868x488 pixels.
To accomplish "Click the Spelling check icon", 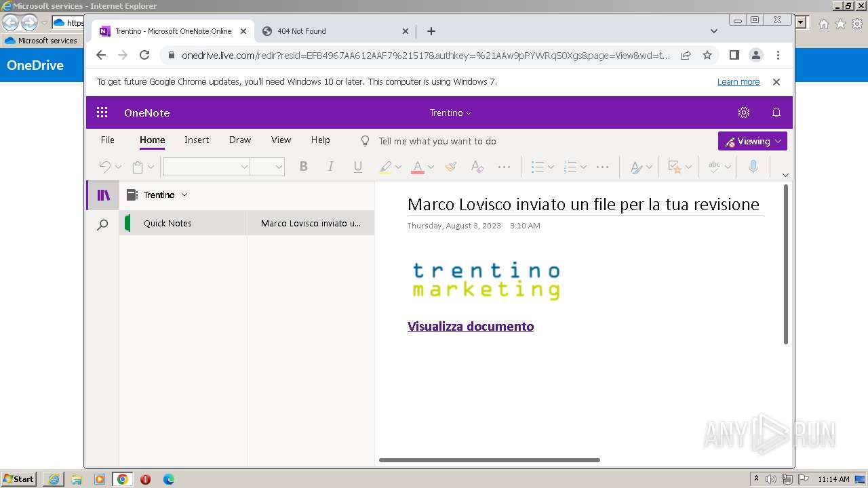I will (x=714, y=167).
